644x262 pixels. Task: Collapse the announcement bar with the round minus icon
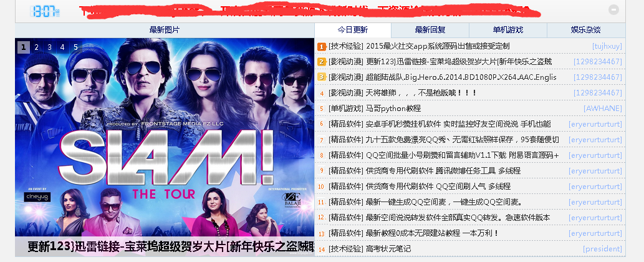point(613,10)
